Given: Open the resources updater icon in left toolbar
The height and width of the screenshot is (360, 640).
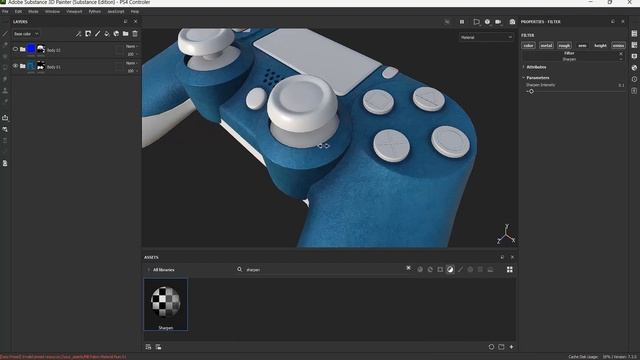Looking at the screenshot, I should pos(5,129).
